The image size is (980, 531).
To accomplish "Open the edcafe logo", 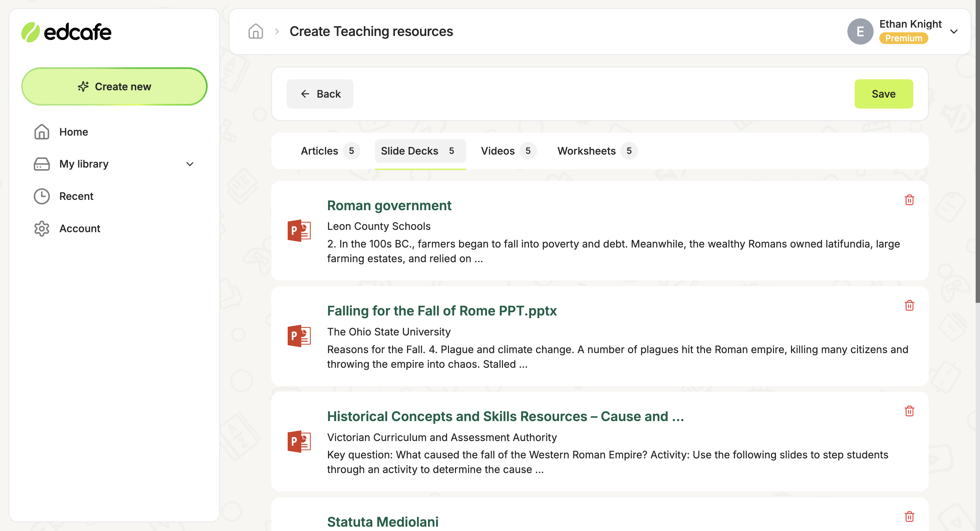I will [66, 32].
